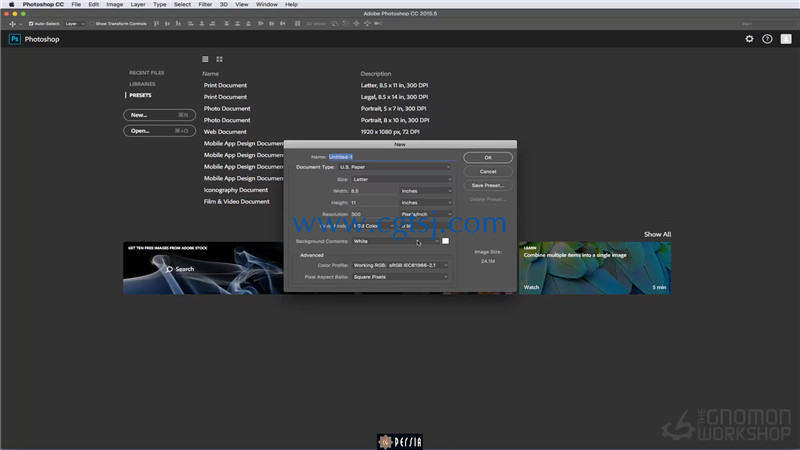Click the white background color swatch

(445, 241)
